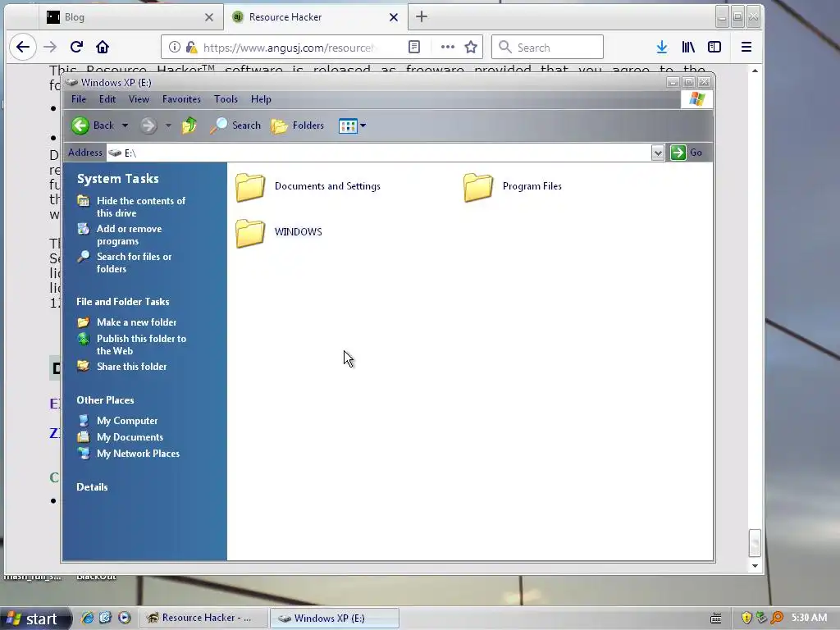Open the Explorer Search pane
This screenshot has width=840, height=630.
[x=235, y=126]
